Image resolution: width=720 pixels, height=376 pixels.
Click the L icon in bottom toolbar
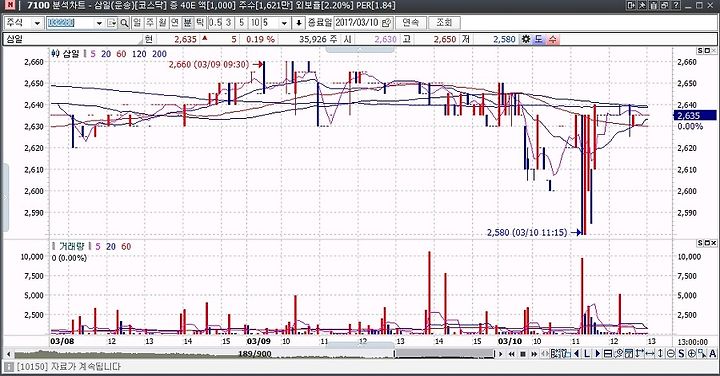[x=587, y=354]
